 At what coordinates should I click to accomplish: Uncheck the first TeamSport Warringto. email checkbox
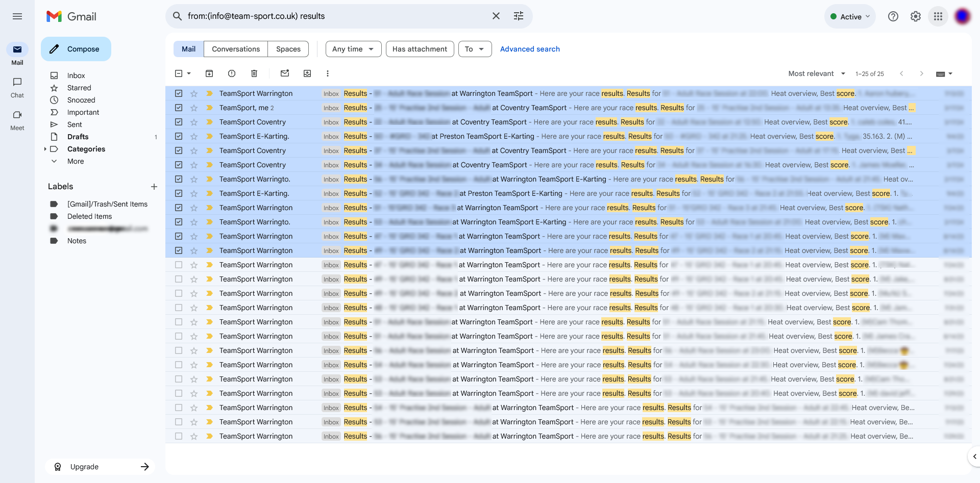[x=179, y=179]
